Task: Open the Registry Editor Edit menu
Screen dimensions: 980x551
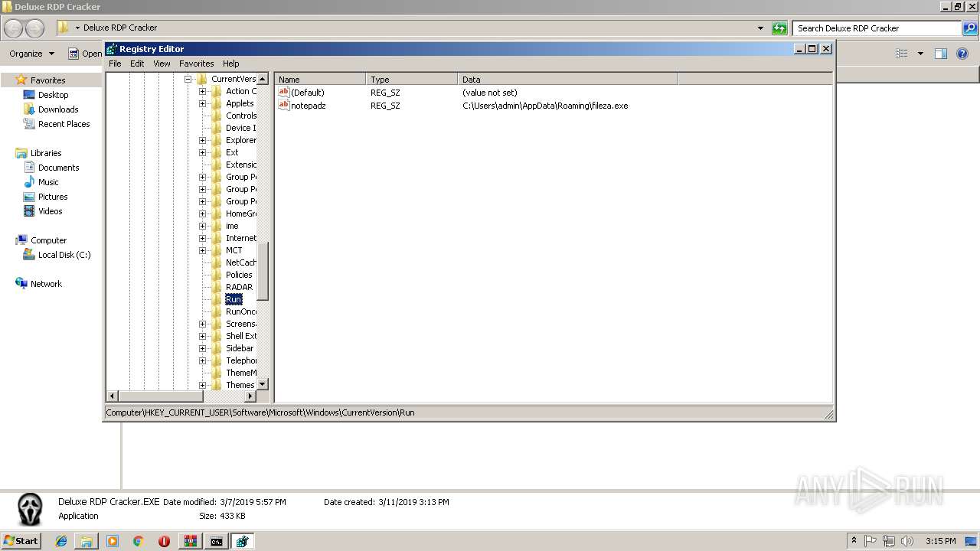Action: point(137,64)
